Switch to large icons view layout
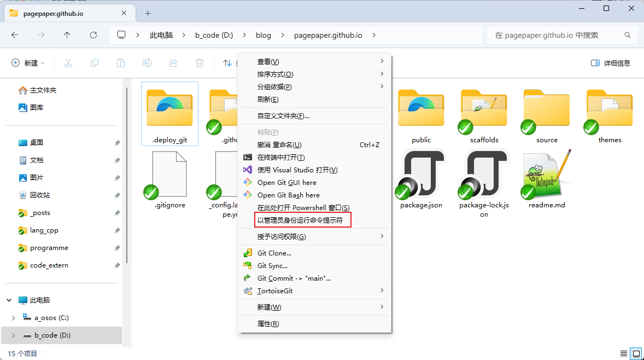 [x=636, y=353]
